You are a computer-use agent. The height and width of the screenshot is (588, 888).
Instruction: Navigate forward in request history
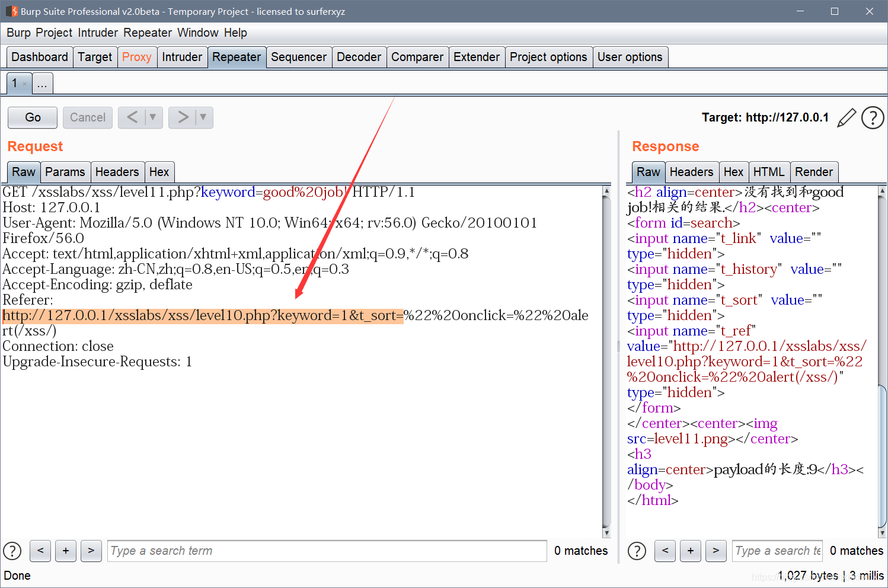click(x=183, y=117)
